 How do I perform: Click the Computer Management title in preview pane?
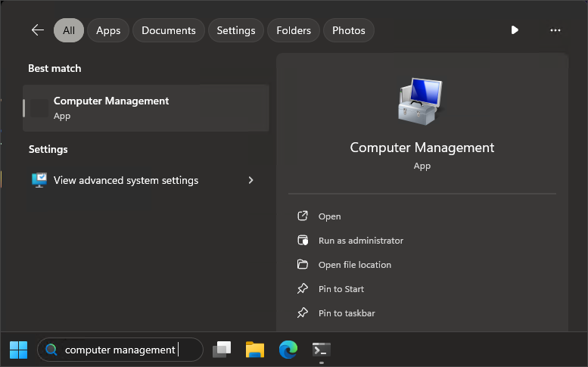(422, 148)
